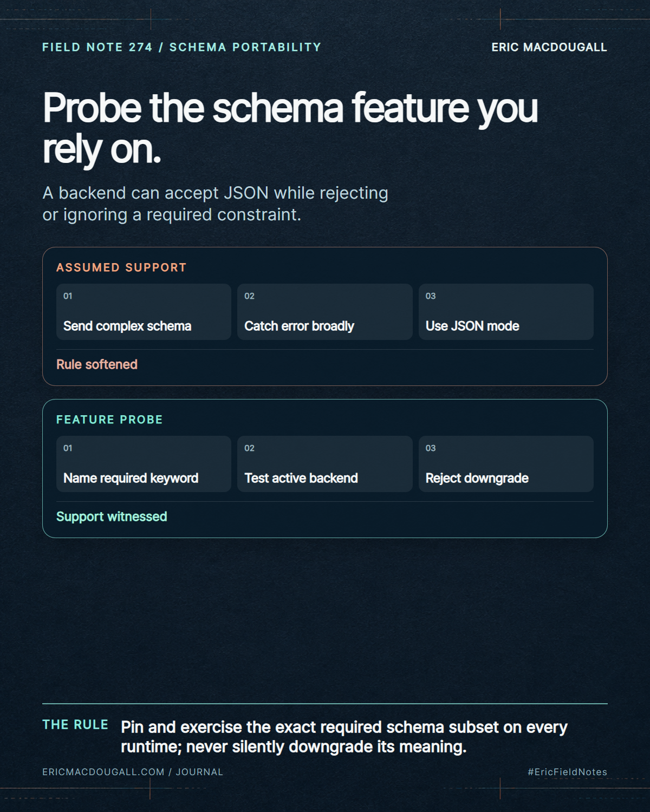Image resolution: width=650 pixels, height=812 pixels.
Task: Click the FEATURE PROBE section heading
Action: (109, 420)
